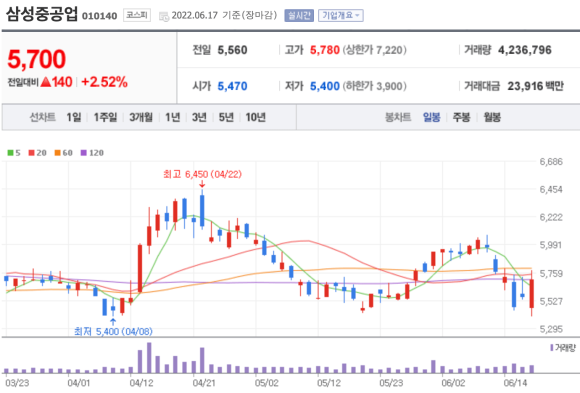
Task: Click the +2.52% change value
Action: [104, 82]
